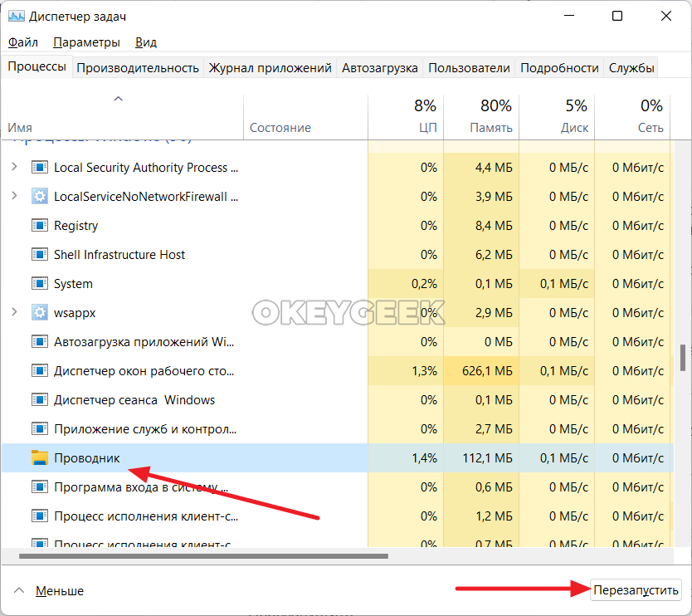This screenshot has height=616, width=692.
Task: Expand Local Security Authority Process row
Action: point(14,167)
